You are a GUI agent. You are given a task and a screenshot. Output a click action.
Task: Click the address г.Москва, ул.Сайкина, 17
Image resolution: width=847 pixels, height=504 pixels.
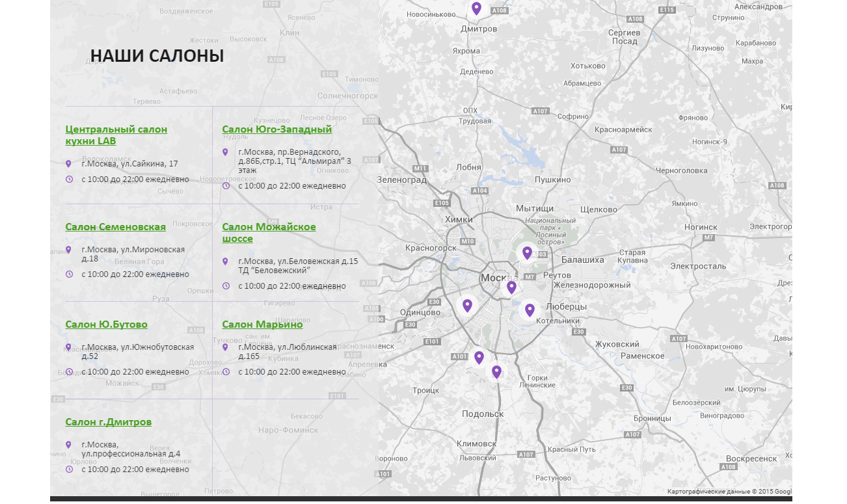click(129, 163)
